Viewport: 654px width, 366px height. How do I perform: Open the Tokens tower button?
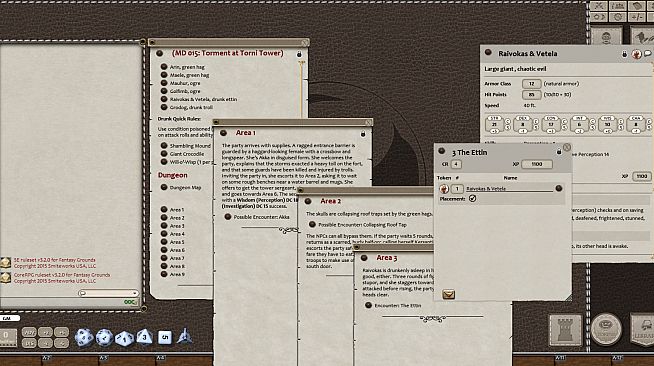coord(565,330)
